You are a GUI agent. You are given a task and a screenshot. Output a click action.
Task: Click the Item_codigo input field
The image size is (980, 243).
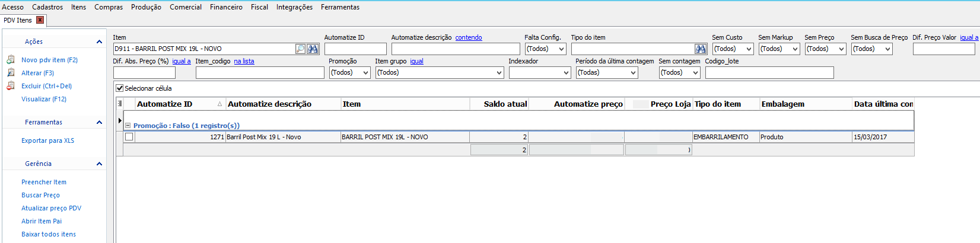coord(260,73)
